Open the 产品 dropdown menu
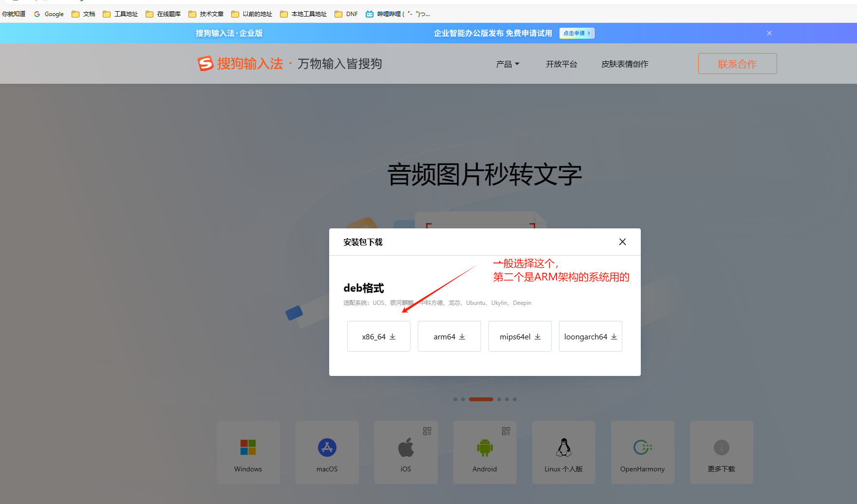Image resolution: width=857 pixels, height=504 pixels. 508,64
